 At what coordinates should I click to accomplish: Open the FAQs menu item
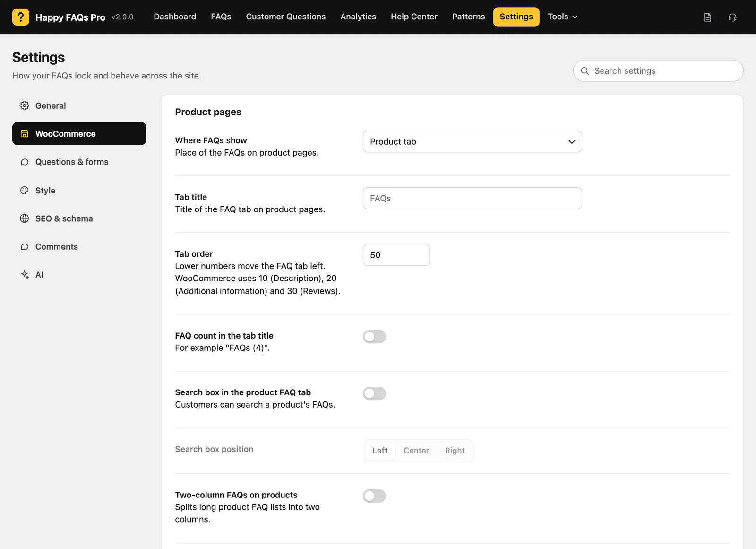221,17
